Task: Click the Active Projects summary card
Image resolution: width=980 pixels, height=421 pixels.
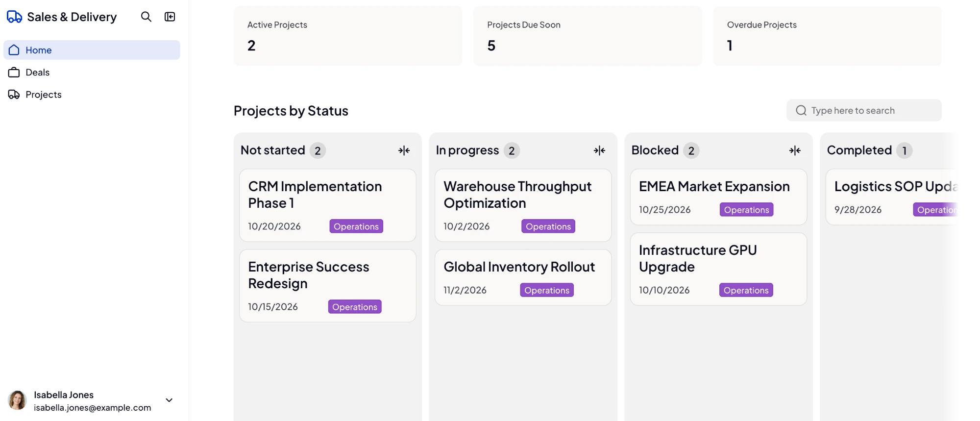Action: tap(348, 36)
